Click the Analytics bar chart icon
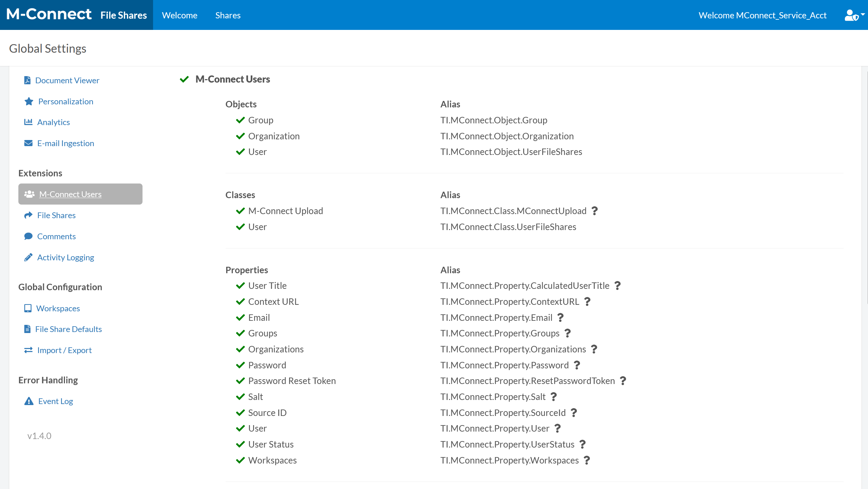The width and height of the screenshot is (868, 489). [28, 122]
